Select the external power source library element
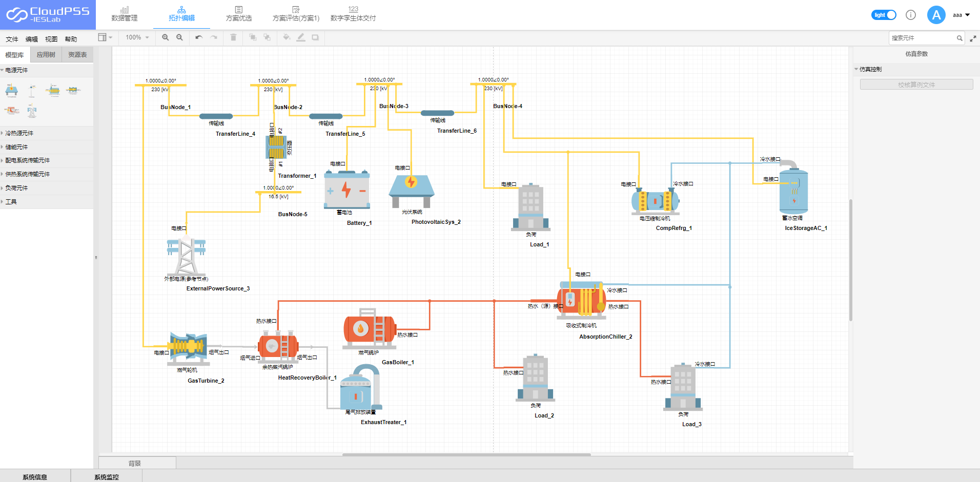This screenshot has width=980, height=482. 32,111
